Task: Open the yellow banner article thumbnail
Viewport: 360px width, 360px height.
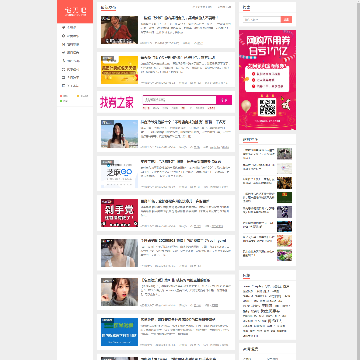Action: coord(119,70)
